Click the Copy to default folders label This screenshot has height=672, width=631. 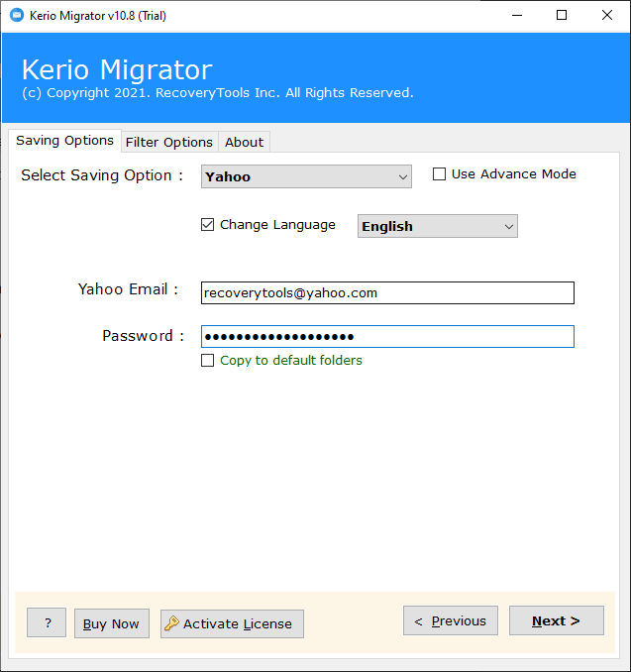coord(291,361)
